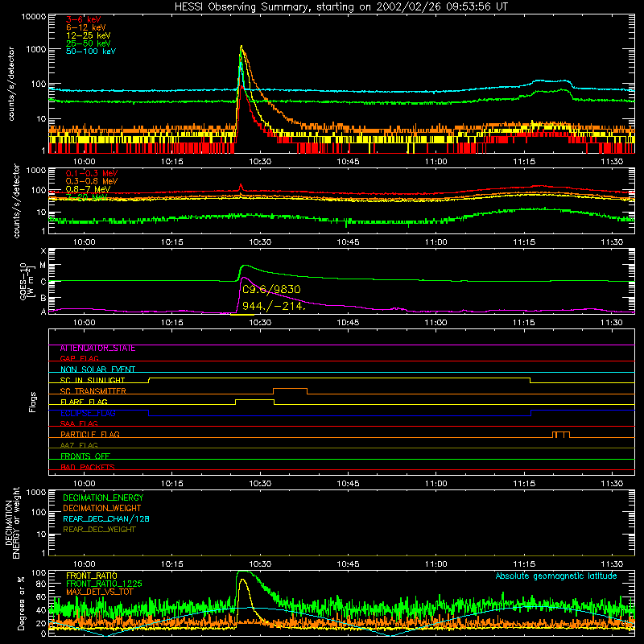Click the 10:30 tick below the Flags panel
644x644 pixels.
pyautogui.click(x=260, y=484)
